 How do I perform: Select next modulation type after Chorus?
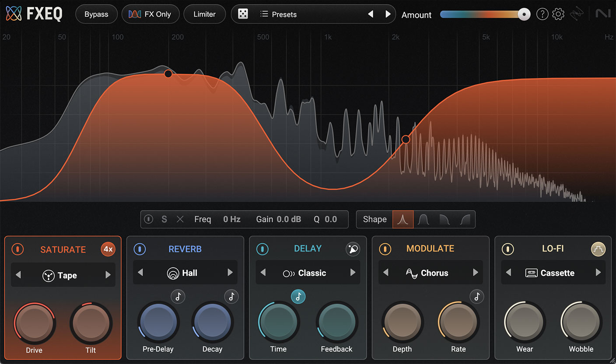point(476,273)
